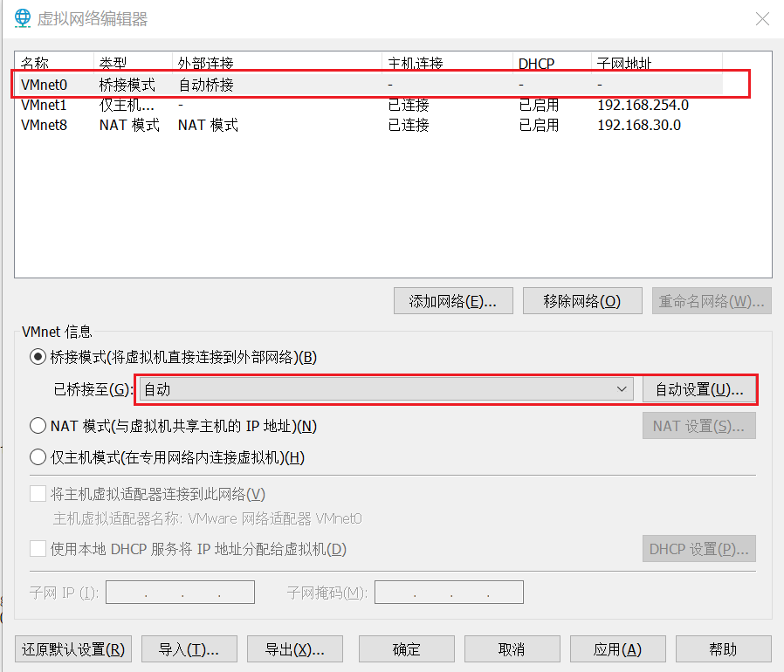This screenshot has height=672, width=784.
Task: Open the 已桥接至 dropdown set to 自动
Action: click(387, 389)
